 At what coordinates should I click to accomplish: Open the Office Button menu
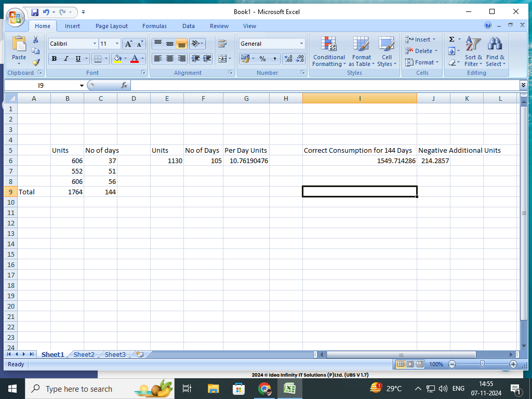click(x=15, y=17)
